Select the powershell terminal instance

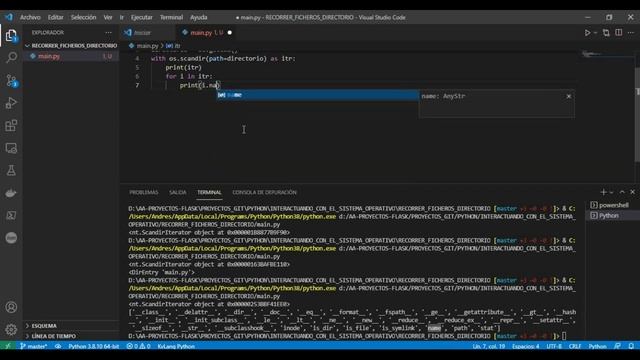[x=612, y=205]
